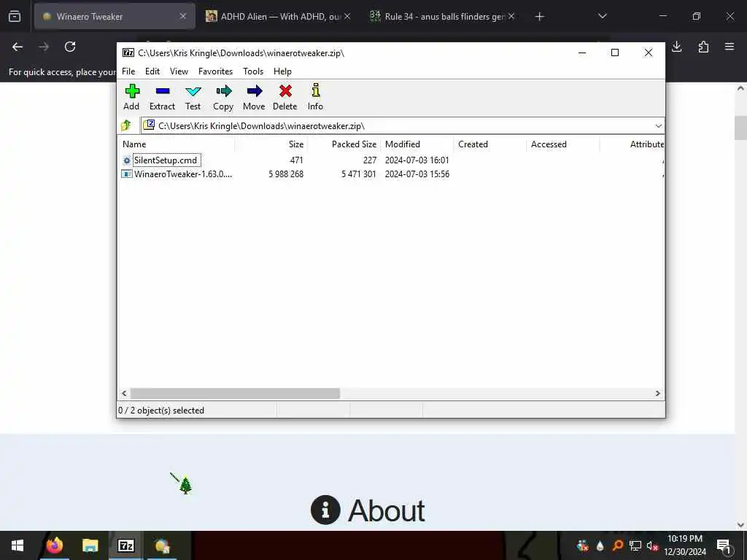747x560 pixels.
Task: Open the Help menu
Action: coord(282,71)
